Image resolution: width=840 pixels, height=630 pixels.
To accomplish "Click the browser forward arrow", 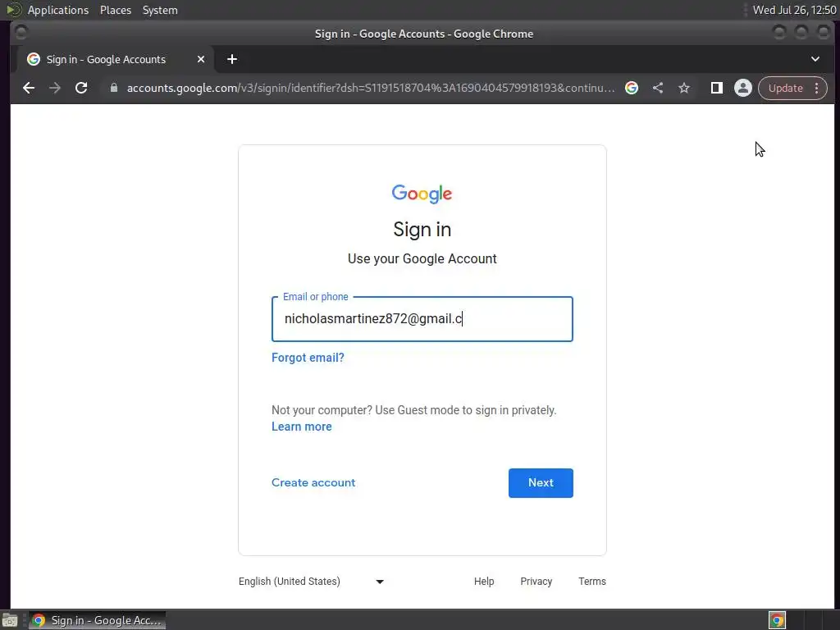I will point(55,88).
